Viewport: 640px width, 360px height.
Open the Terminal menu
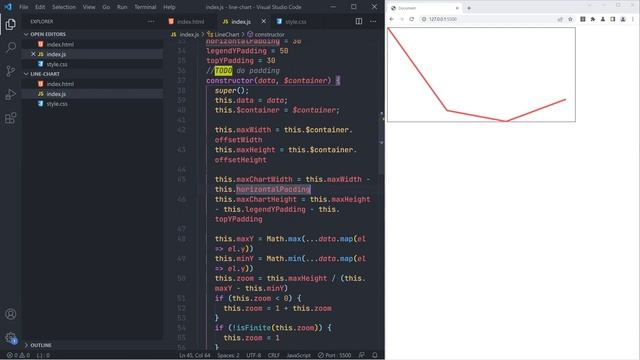click(145, 7)
